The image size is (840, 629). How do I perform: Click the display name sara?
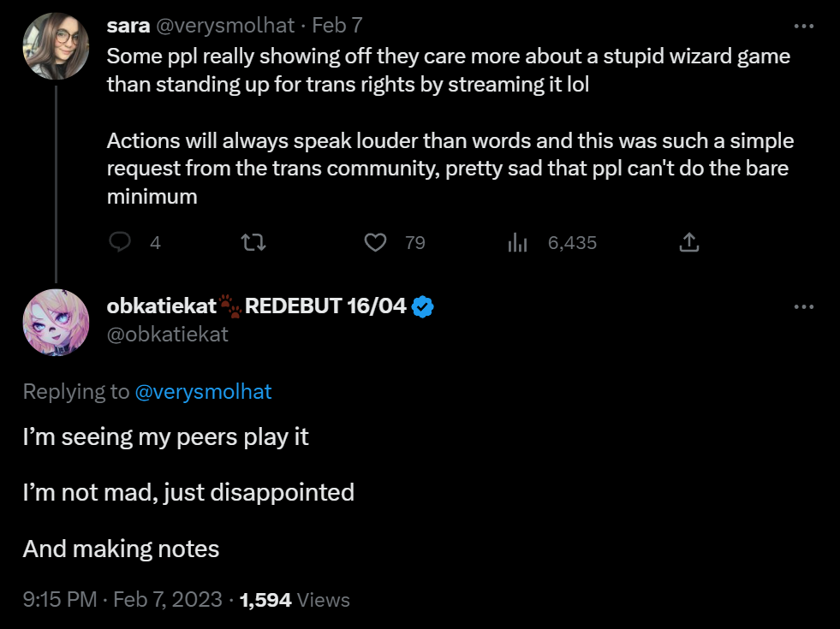pyautogui.click(x=128, y=26)
